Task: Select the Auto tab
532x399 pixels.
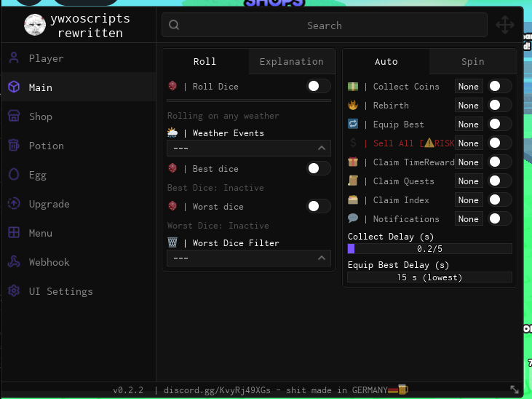Action: [386, 61]
